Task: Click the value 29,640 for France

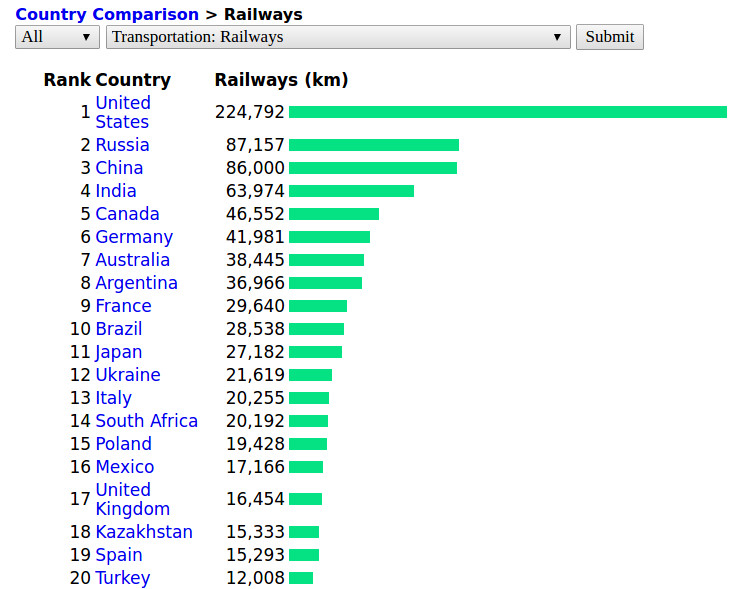Action: (x=255, y=306)
